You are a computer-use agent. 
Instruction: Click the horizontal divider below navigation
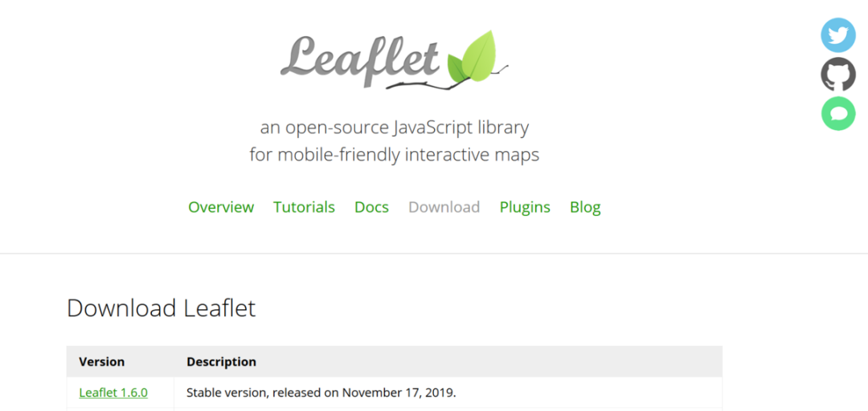[x=434, y=254]
